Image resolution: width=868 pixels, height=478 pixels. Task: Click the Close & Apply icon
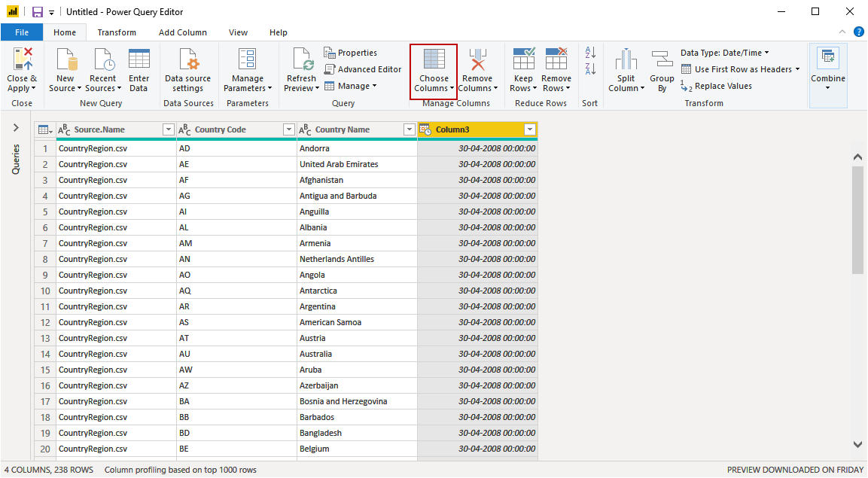(23, 59)
